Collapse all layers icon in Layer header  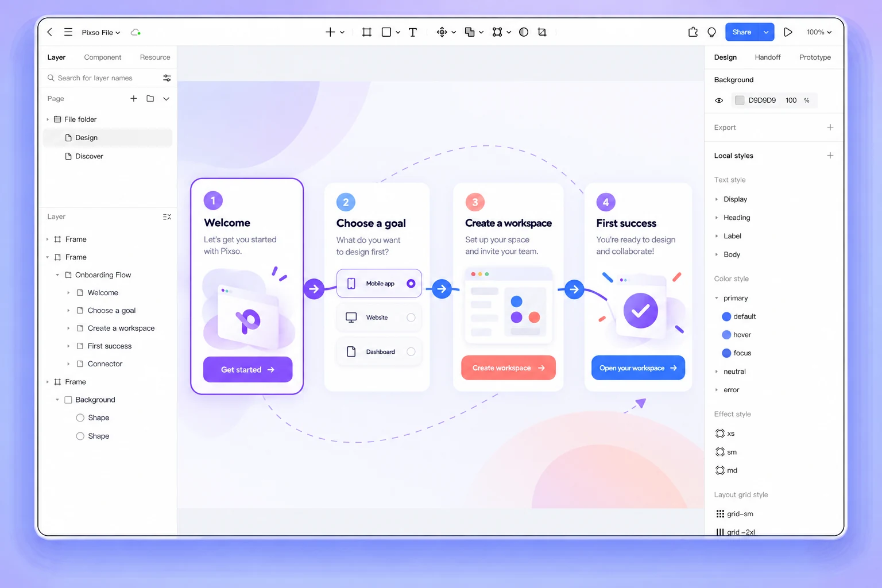point(167,217)
